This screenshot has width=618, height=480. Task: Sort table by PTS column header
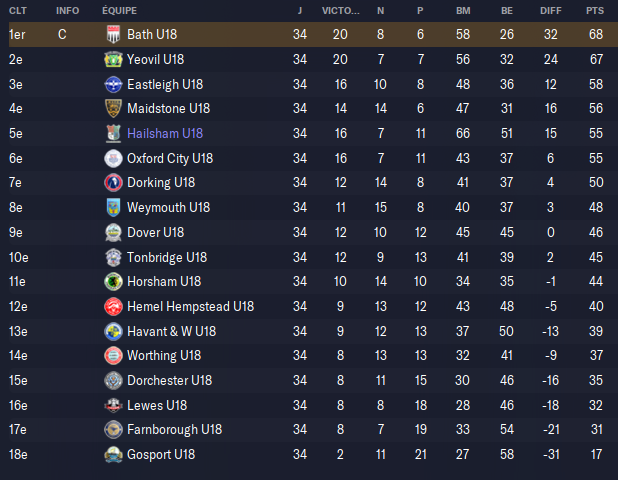coord(595,10)
